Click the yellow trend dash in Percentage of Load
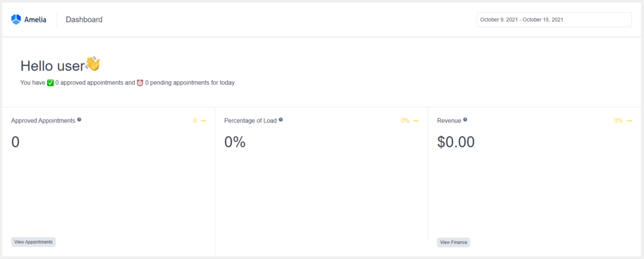The image size is (644, 259). 416,121
